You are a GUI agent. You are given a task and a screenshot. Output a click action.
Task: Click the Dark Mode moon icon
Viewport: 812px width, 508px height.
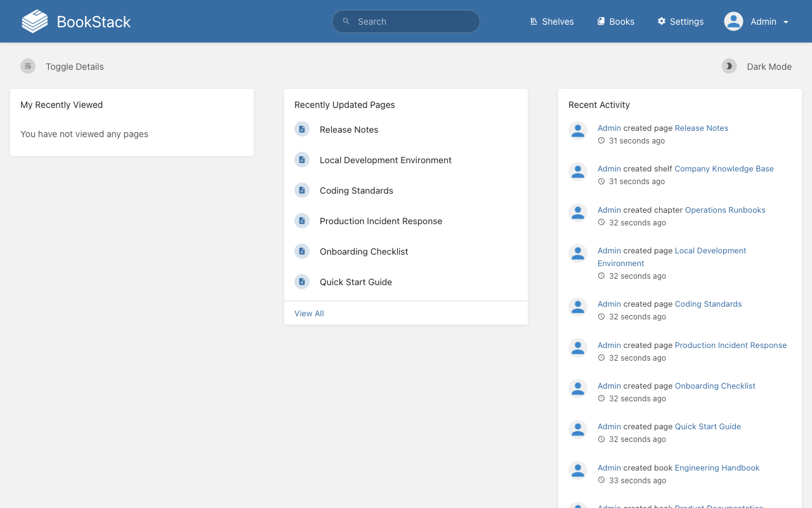tap(730, 66)
